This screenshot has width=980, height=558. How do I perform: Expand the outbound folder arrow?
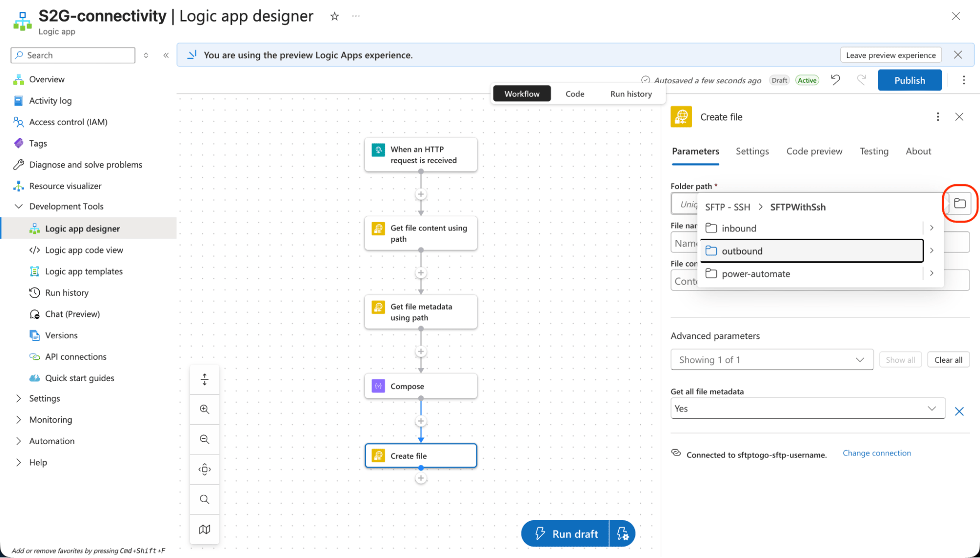pos(932,251)
